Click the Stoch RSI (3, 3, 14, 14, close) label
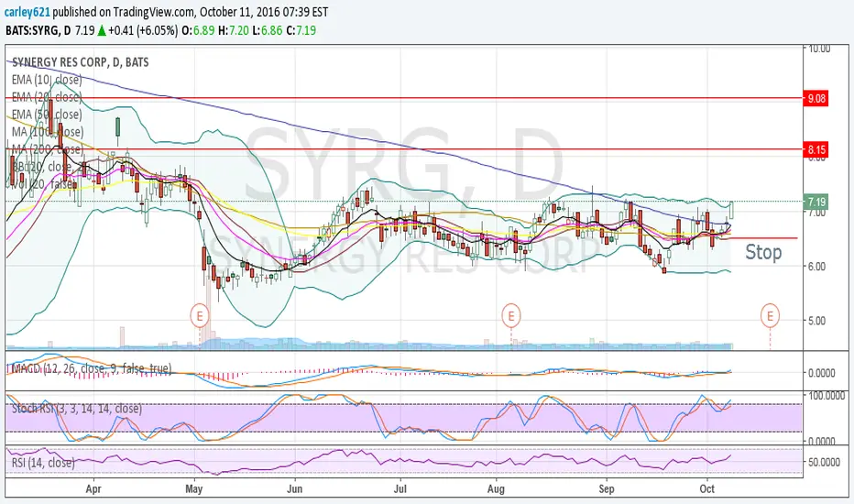Image resolution: width=854 pixels, height=504 pixels. 77,408
